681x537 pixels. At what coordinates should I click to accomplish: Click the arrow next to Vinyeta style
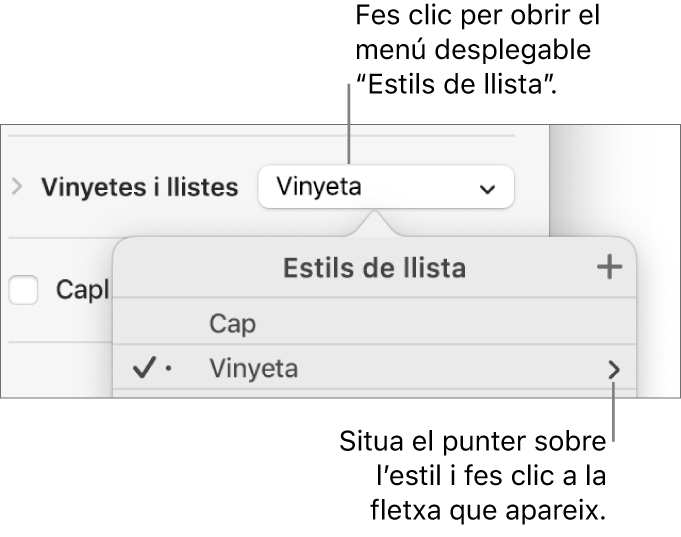[613, 369]
